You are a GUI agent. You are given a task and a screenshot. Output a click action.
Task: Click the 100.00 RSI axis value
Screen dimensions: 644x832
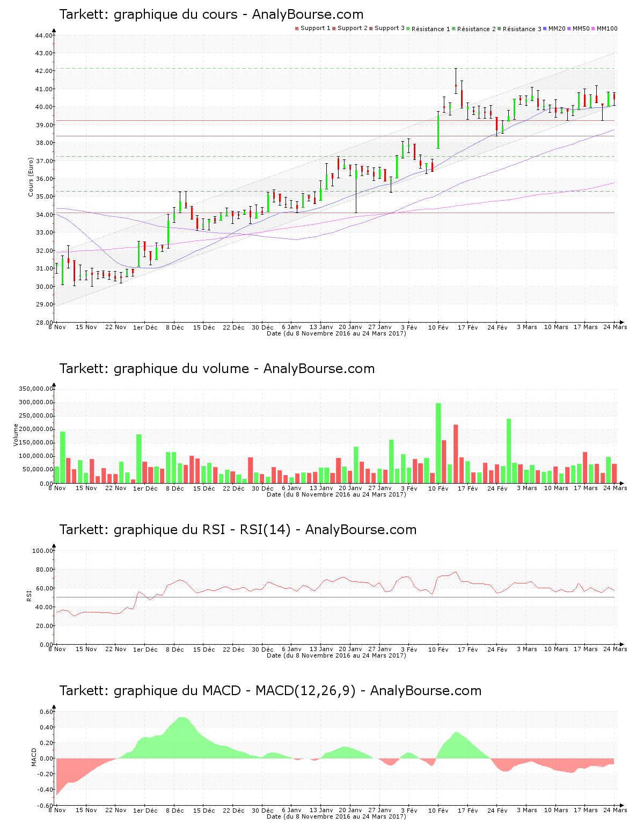point(42,551)
